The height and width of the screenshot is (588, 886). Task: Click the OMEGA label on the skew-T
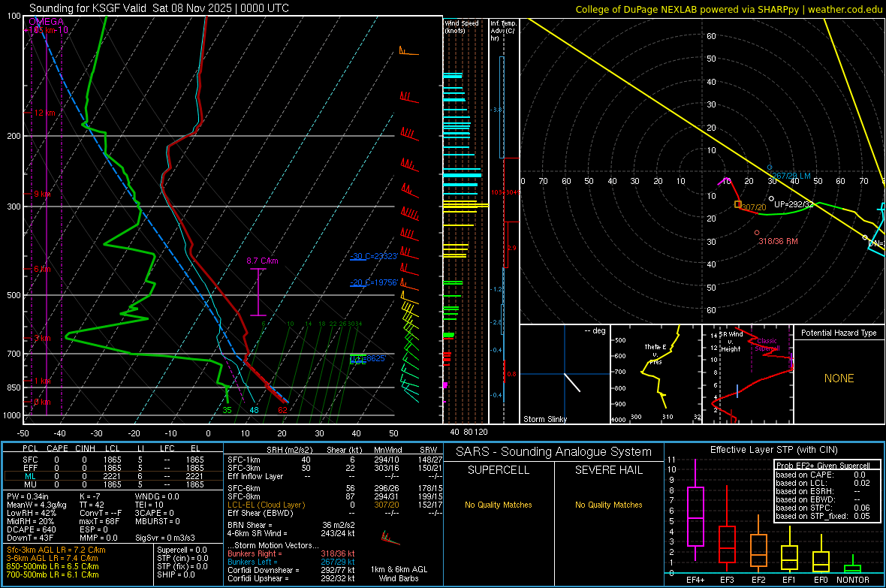click(46, 22)
